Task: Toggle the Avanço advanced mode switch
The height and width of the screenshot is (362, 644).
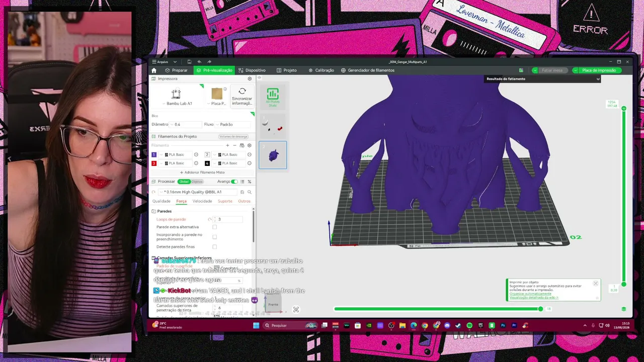Action: (x=234, y=182)
